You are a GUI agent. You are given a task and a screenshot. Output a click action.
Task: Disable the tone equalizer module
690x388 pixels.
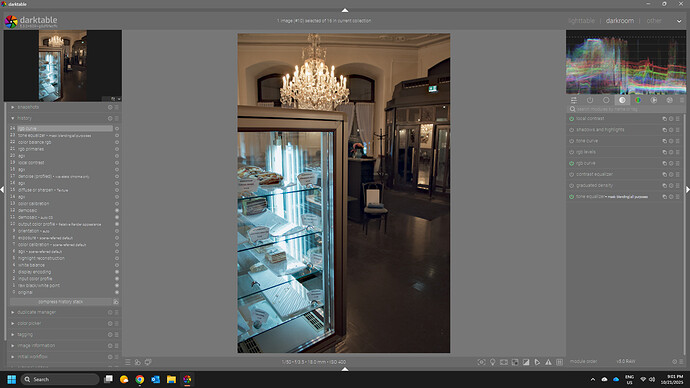[572, 197]
